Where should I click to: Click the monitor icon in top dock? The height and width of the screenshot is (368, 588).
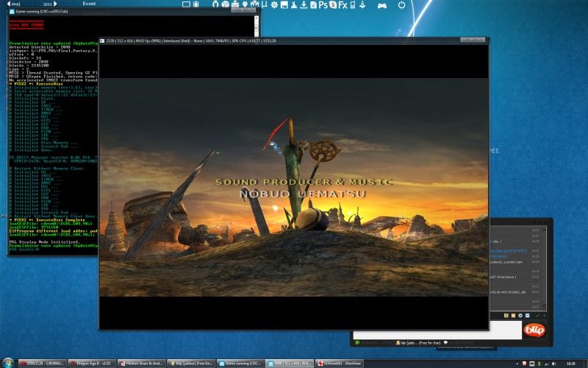tap(186, 4)
